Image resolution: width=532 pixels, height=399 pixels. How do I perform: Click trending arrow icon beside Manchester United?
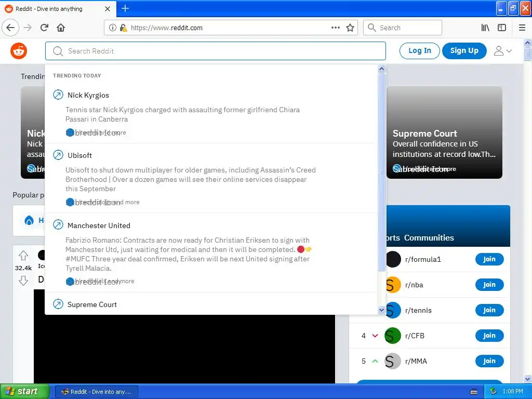(58, 224)
